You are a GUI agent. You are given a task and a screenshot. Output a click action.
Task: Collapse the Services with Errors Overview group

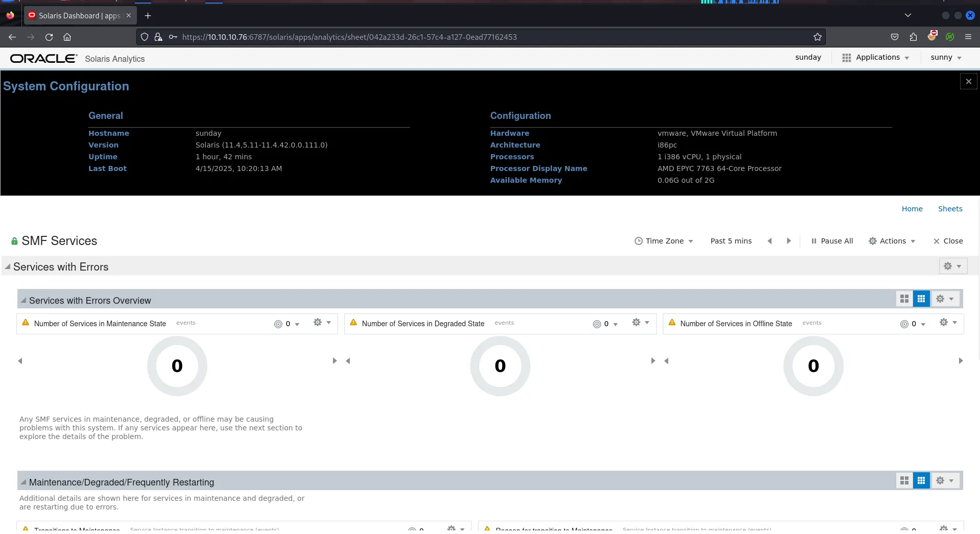(23, 301)
